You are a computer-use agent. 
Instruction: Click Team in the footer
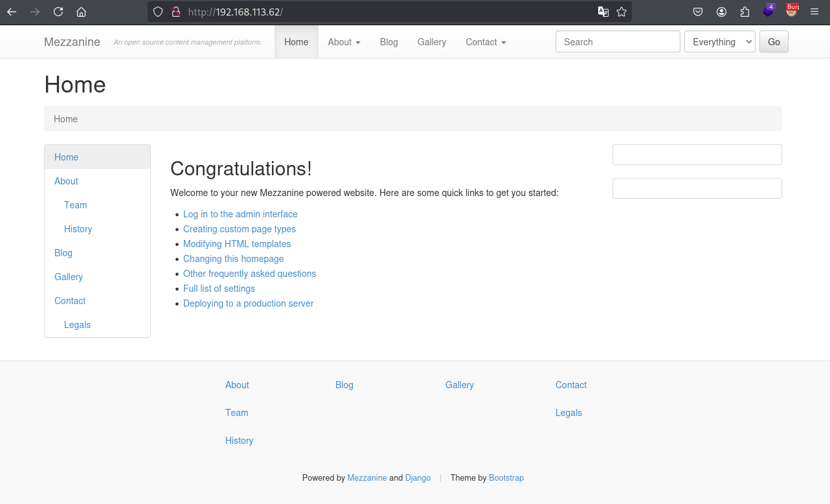pyautogui.click(x=237, y=413)
